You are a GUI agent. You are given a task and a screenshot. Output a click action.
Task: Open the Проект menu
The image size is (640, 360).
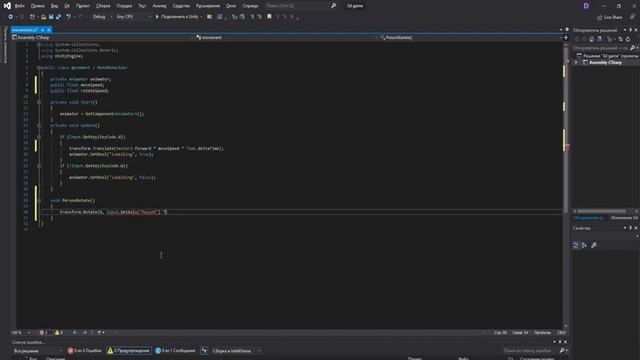click(83, 6)
